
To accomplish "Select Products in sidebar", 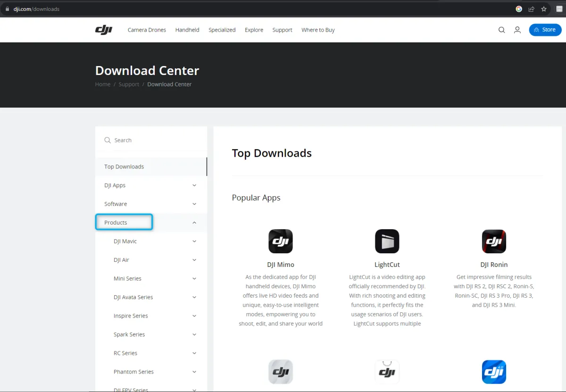I will click(116, 223).
